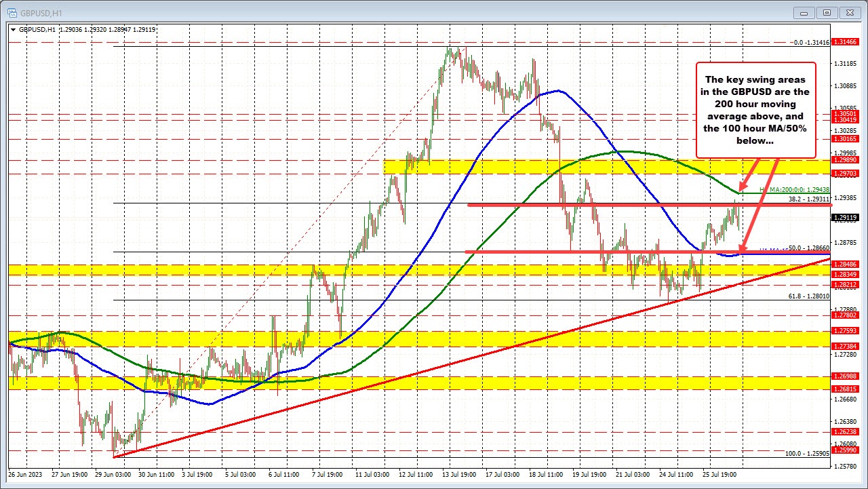Restore the GBPUSD,H1 chart window

tap(826, 12)
